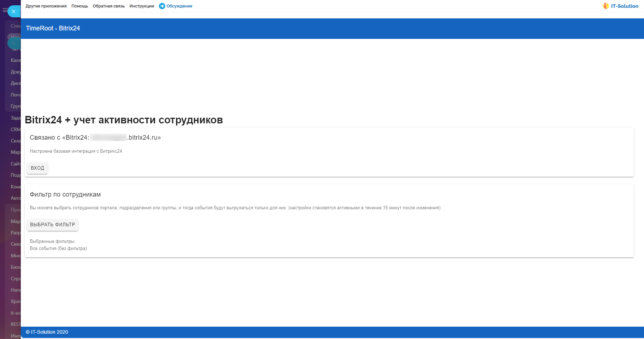The width and height of the screenshot is (644, 339).
Task: Click the text Настроена базовая интеграция с Битрикс24
Action: point(76,151)
